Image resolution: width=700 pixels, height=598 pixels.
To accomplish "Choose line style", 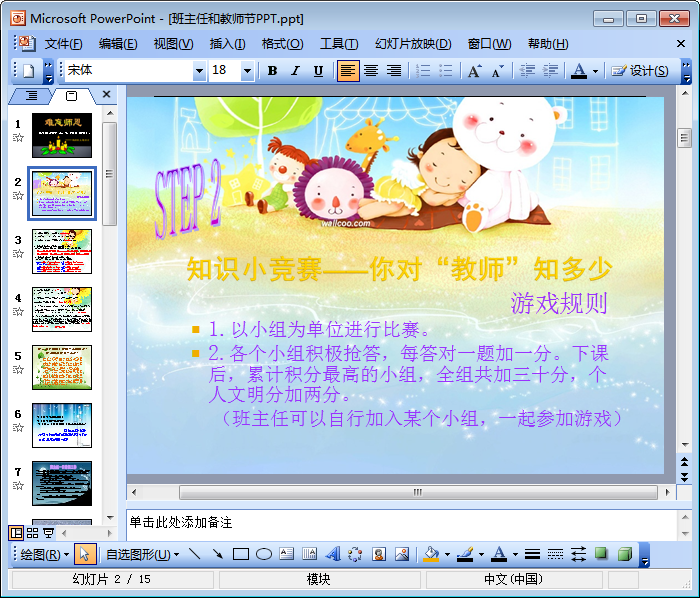I will pyautogui.click(x=532, y=555).
